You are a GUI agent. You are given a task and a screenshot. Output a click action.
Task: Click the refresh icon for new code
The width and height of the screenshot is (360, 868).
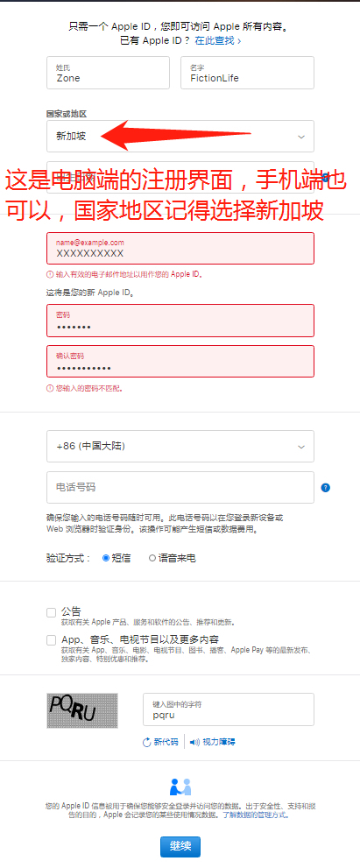click(147, 743)
